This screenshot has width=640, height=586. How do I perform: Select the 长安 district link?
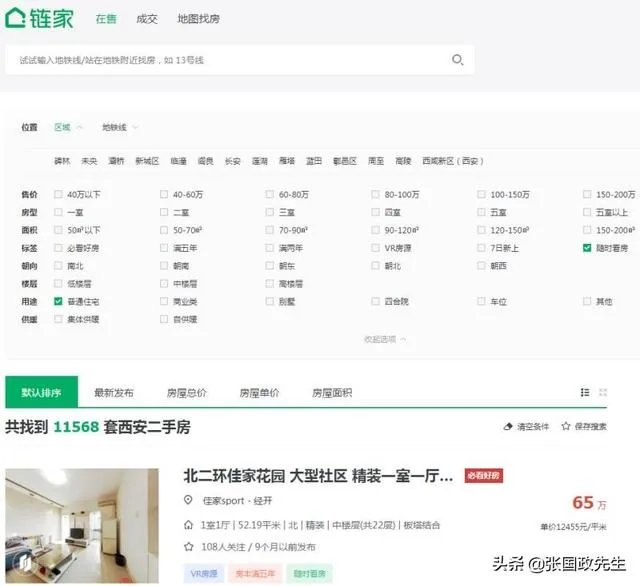click(x=233, y=161)
